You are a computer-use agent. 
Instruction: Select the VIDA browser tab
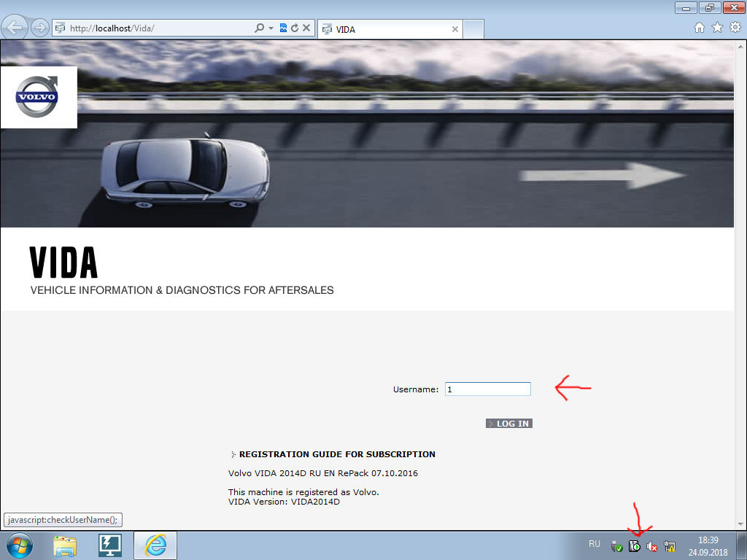point(390,29)
